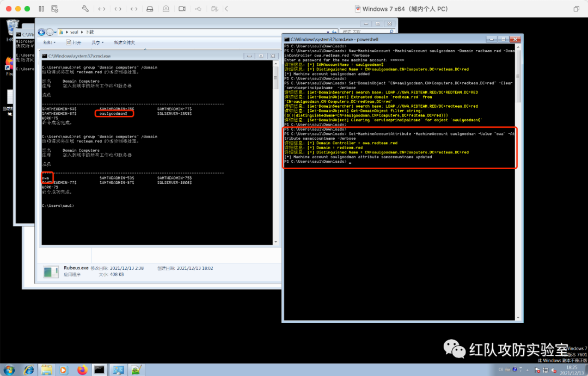588x376 pixels.
Task: Open the VM snapshot manager icon
Action: [54, 9]
